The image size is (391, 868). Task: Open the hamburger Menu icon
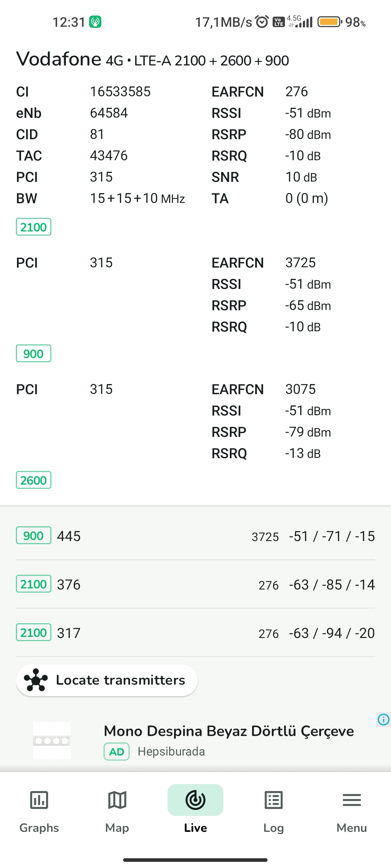pyautogui.click(x=352, y=800)
